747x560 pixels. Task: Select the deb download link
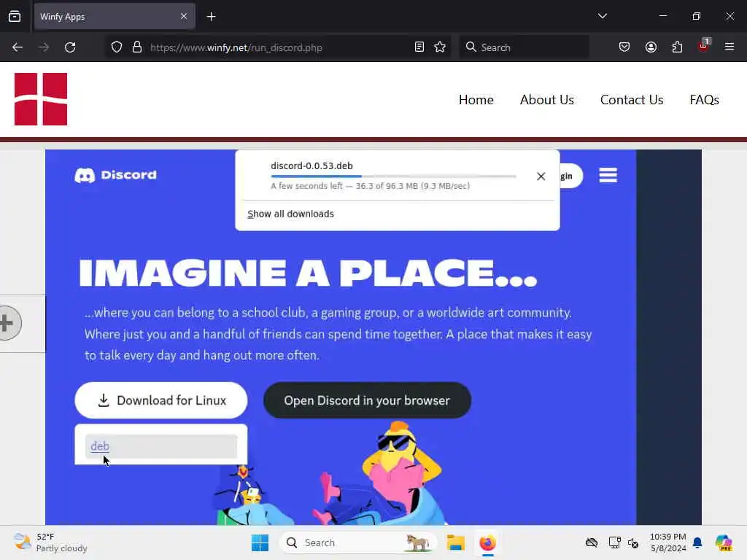click(100, 446)
